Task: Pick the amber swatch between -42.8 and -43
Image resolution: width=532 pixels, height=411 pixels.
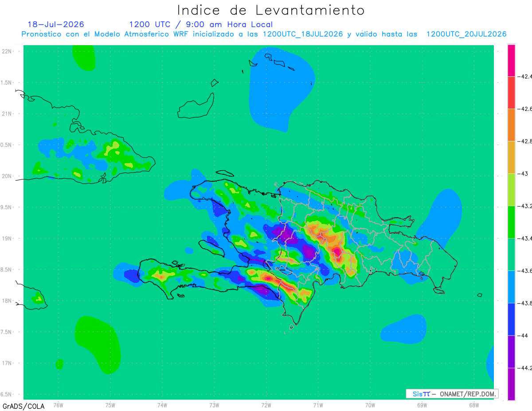Action: [x=511, y=157]
